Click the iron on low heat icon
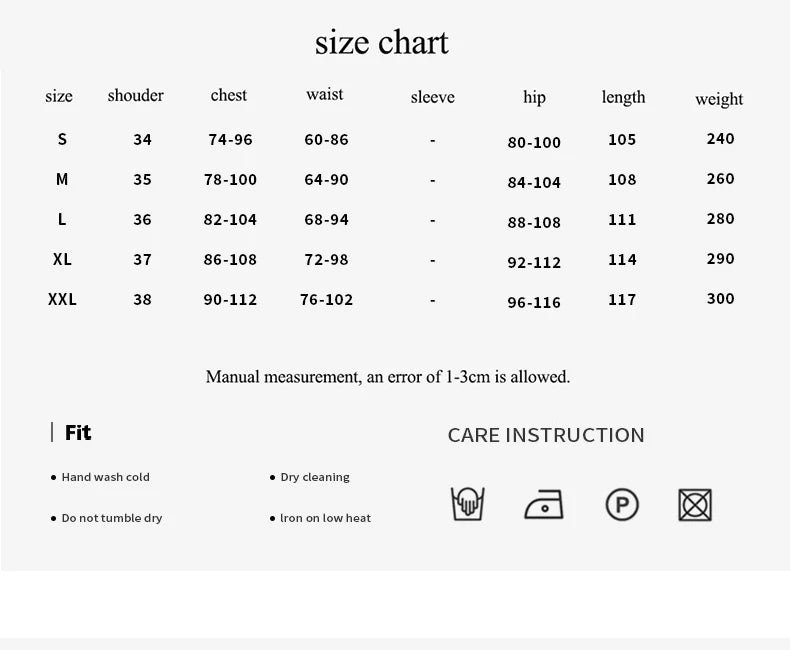Viewport: 790px width, 650px height. coord(544,504)
